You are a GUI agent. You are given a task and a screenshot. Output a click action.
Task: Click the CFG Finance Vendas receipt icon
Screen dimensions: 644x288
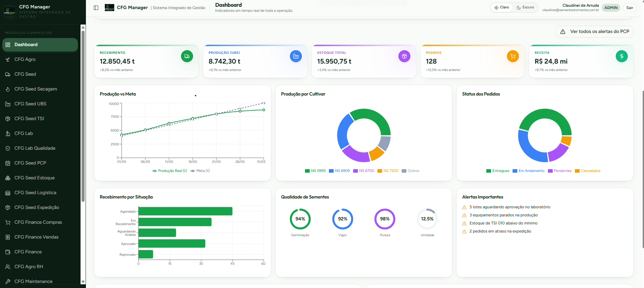point(8,237)
